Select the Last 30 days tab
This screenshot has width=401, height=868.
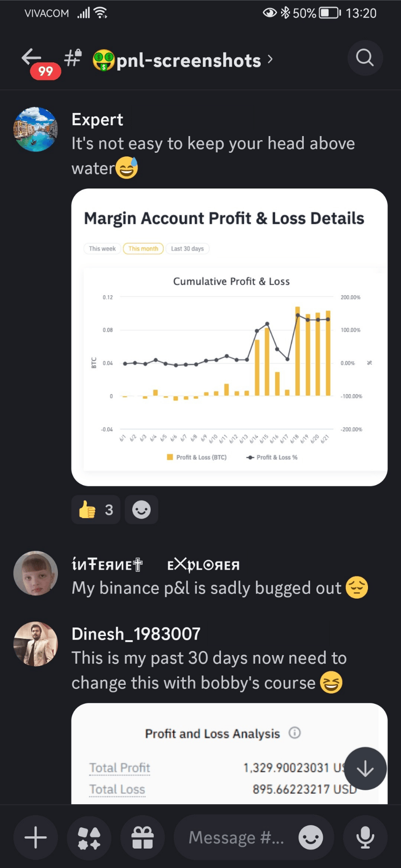[187, 249]
